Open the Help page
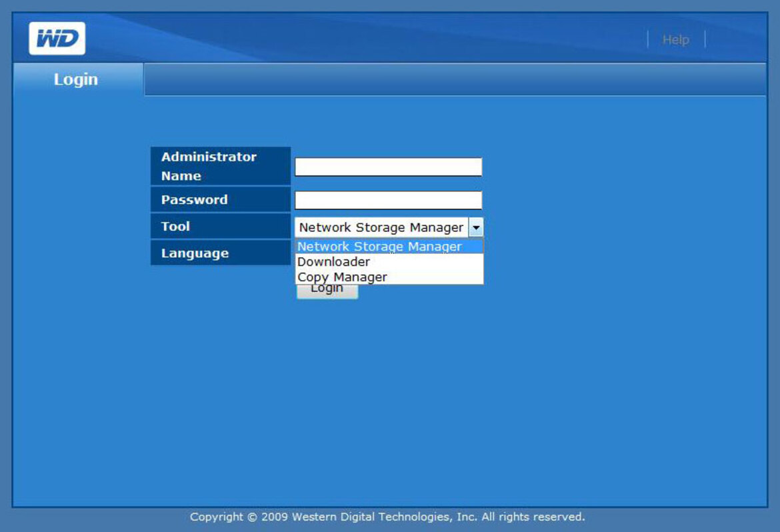This screenshot has width=780, height=532. point(675,39)
